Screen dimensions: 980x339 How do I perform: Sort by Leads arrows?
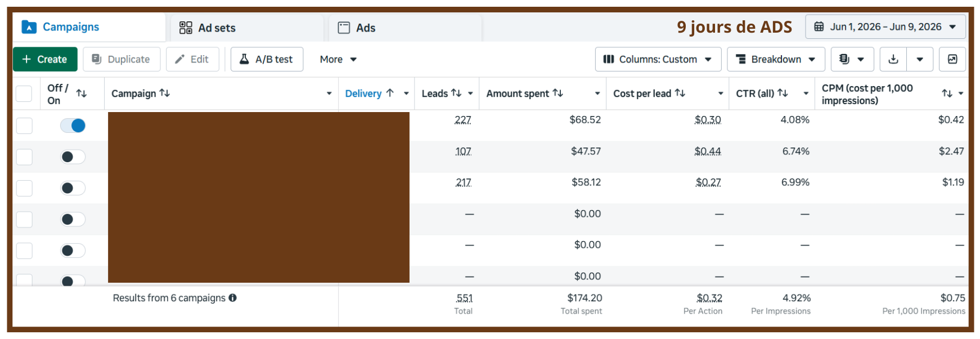coord(456,93)
